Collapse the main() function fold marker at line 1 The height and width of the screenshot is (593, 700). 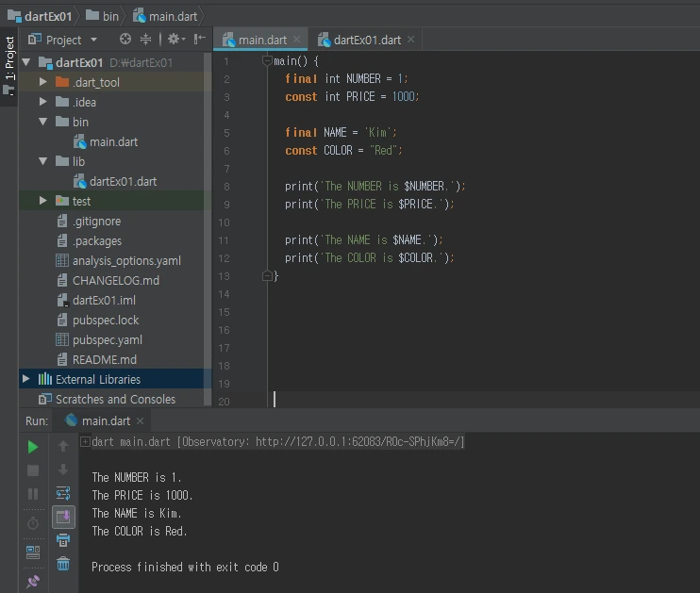267,59
